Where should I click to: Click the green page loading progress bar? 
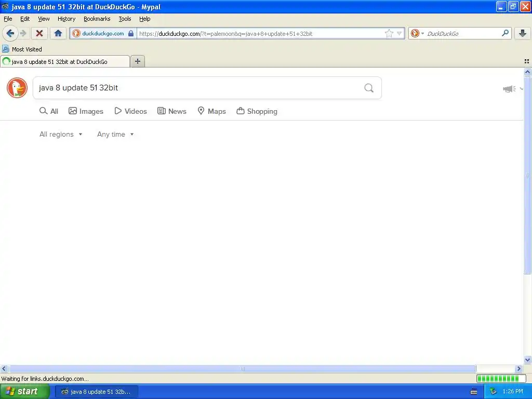(501, 378)
